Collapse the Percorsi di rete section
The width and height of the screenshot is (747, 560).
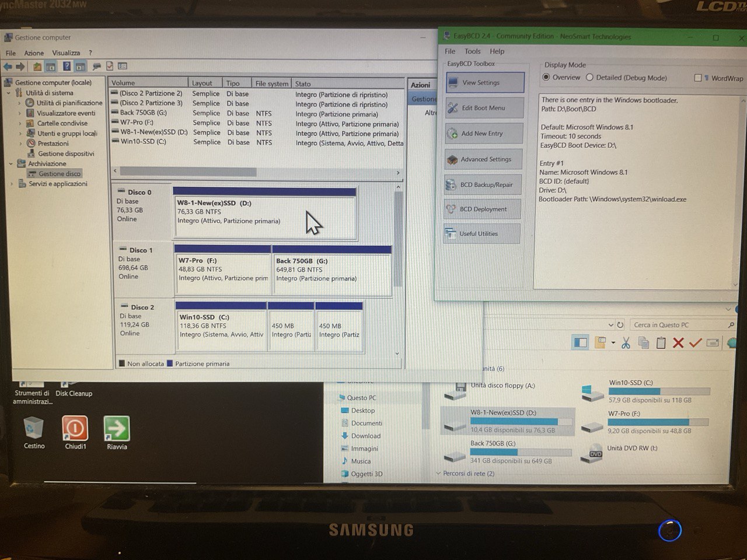point(438,474)
